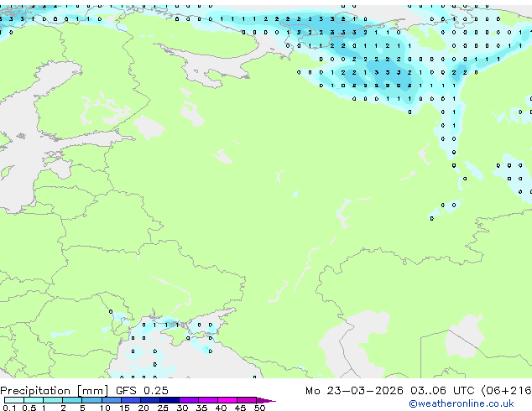532x411 pixels.
Task: Select the 35–40 mm legend color swatch
Action: point(207,400)
